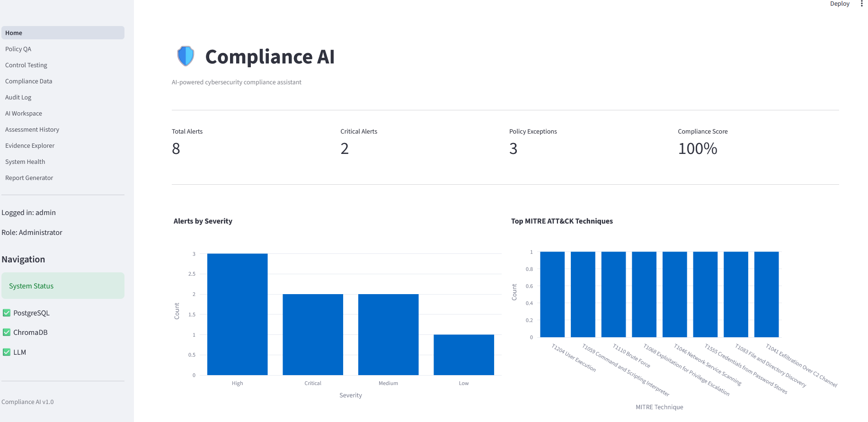Select Compliance Data in sidebar
The height and width of the screenshot is (422, 868).
coord(63,81)
